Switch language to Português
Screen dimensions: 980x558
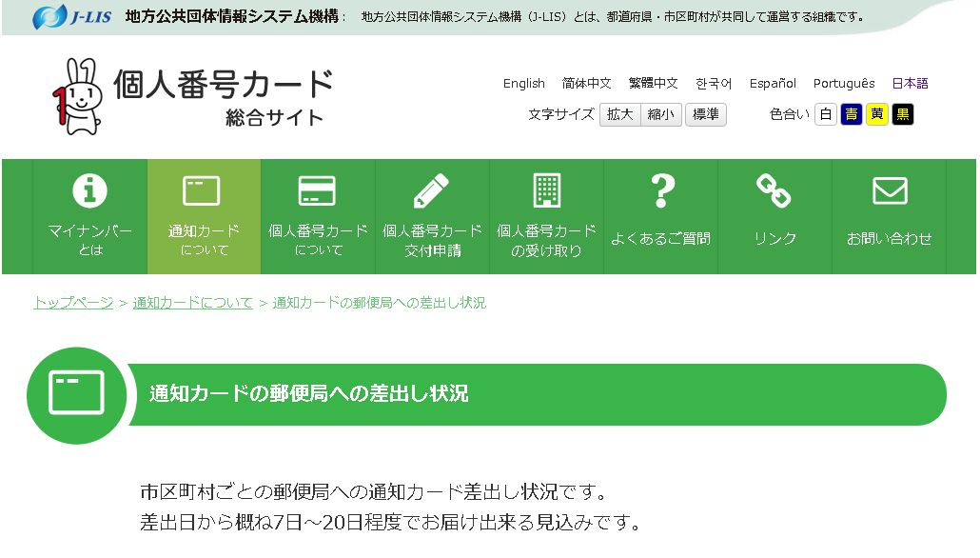pos(844,83)
